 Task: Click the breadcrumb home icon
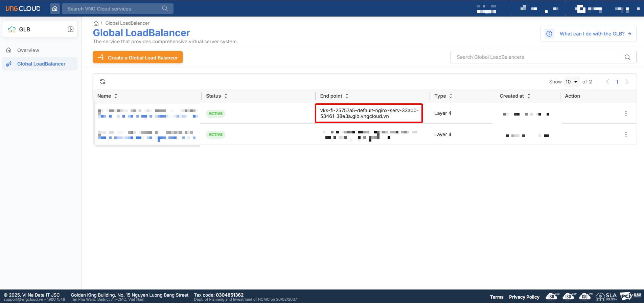[96, 23]
